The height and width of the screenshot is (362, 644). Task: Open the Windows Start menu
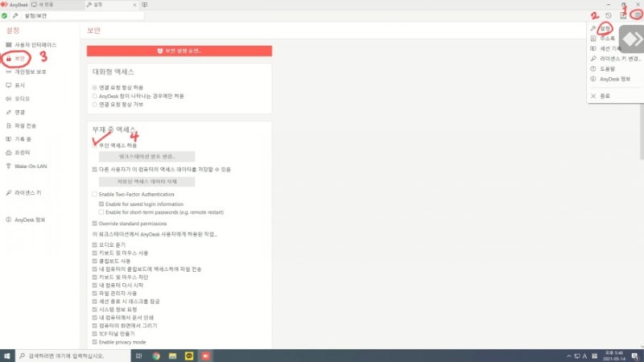click(x=7, y=356)
